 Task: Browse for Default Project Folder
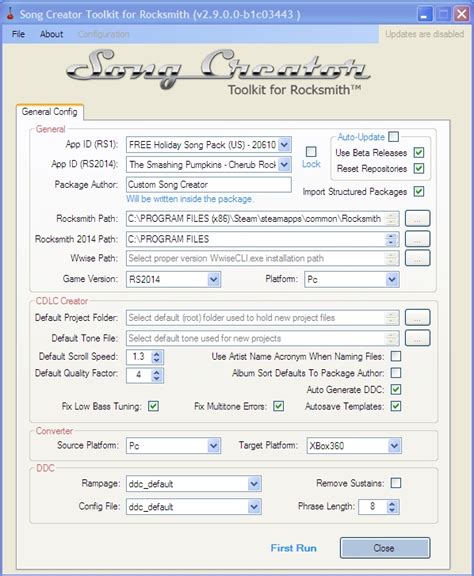pos(417,318)
